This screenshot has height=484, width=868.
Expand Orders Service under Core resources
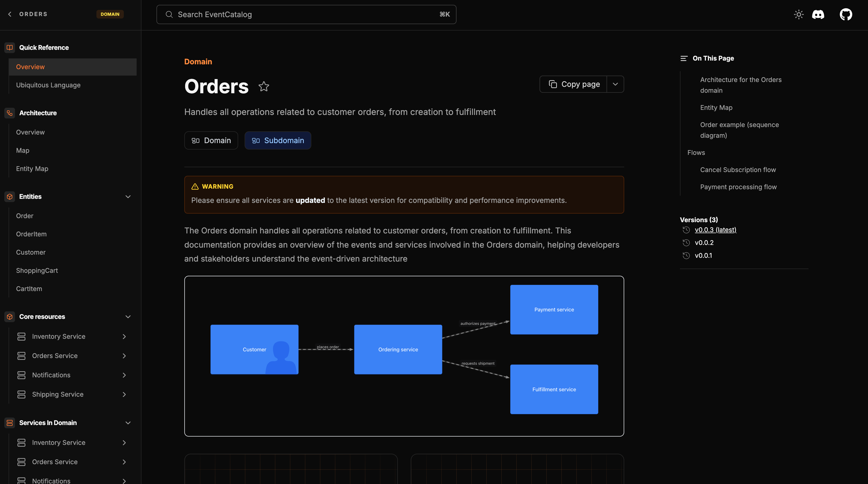[x=124, y=356]
